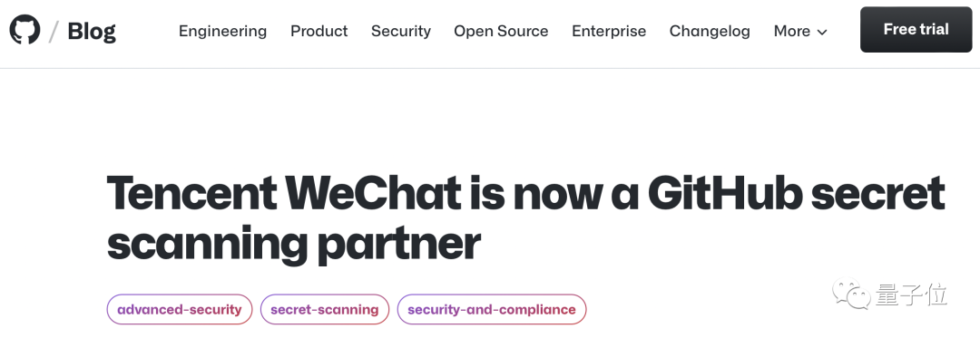
Task: View the Changelog page
Action: (x=710, y=31)
